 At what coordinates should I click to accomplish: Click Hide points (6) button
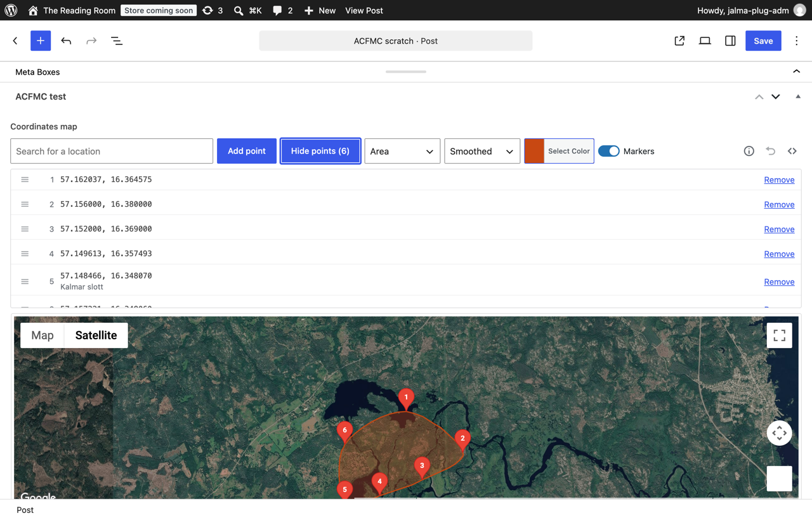point(320,151)
